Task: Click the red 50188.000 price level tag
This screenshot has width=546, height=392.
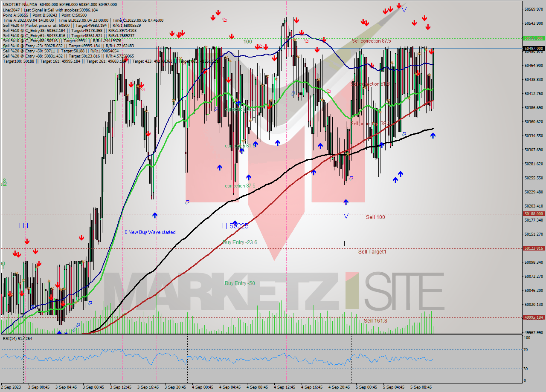Action: tap(534, 213)
